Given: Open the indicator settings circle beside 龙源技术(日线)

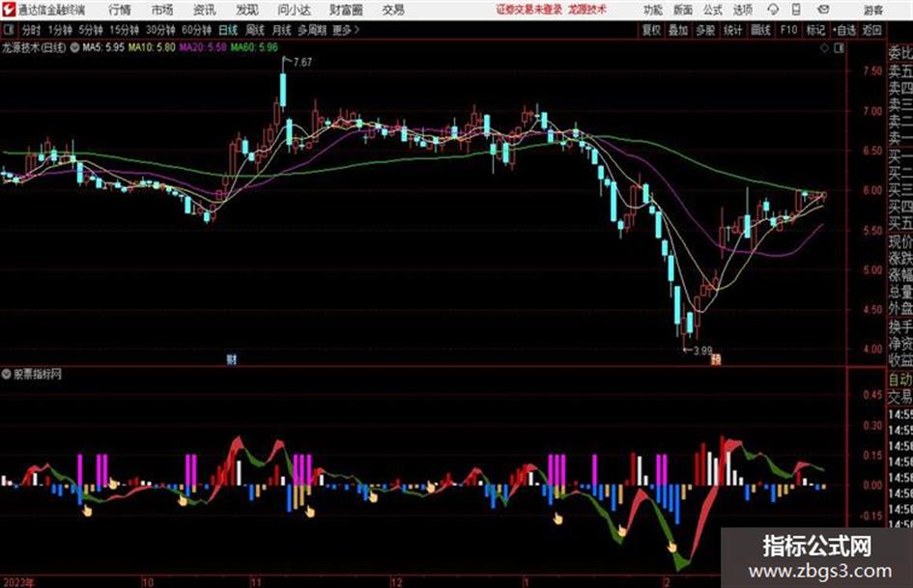Looking at the screenshot, I should pos(74,47).
